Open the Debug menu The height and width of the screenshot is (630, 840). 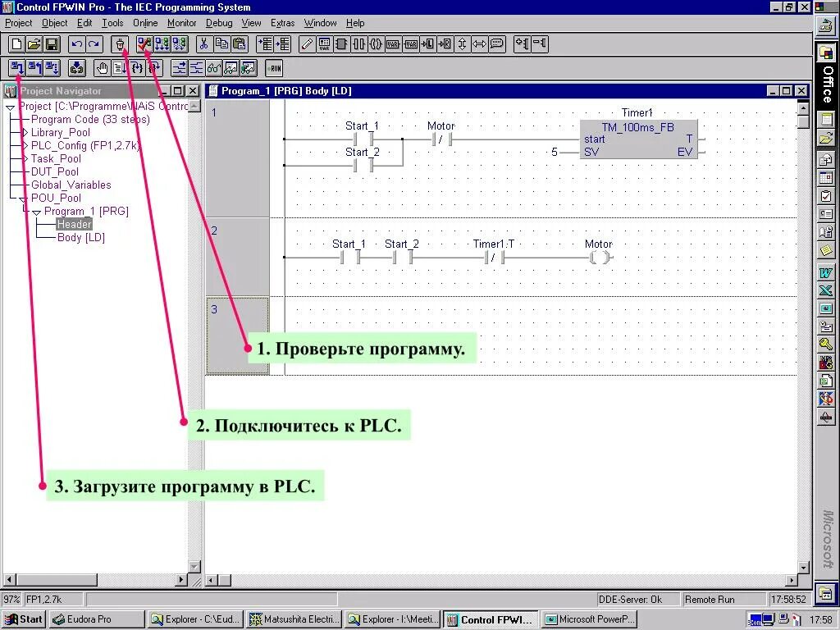[x=219, y=22]
